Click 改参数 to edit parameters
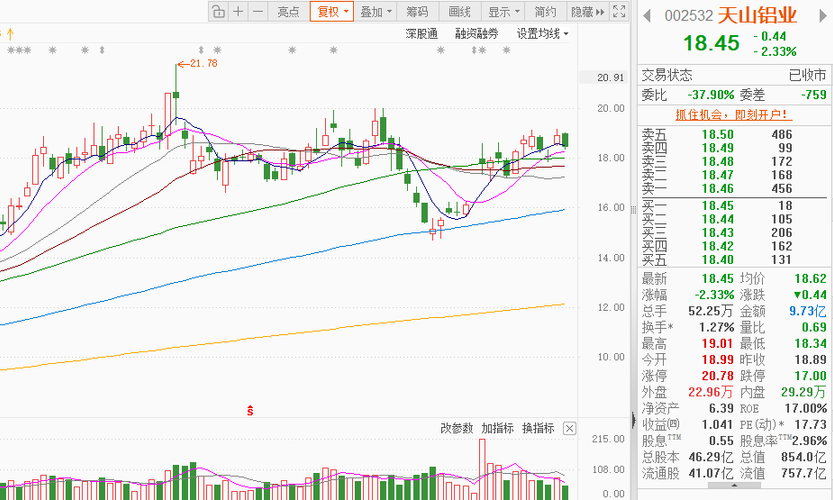Image resolution: width=833 pixels, height=500 pixels. coord(456,428)
